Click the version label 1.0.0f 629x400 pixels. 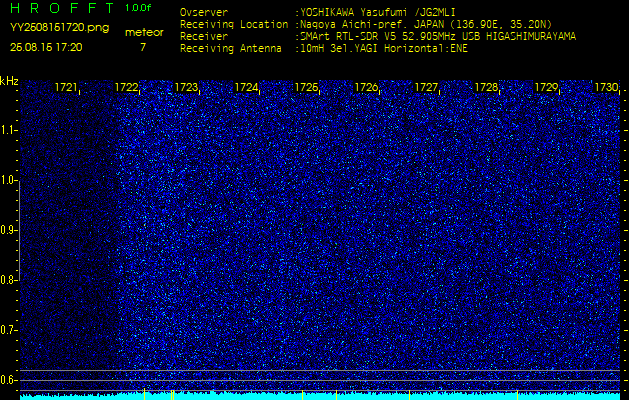138,8
